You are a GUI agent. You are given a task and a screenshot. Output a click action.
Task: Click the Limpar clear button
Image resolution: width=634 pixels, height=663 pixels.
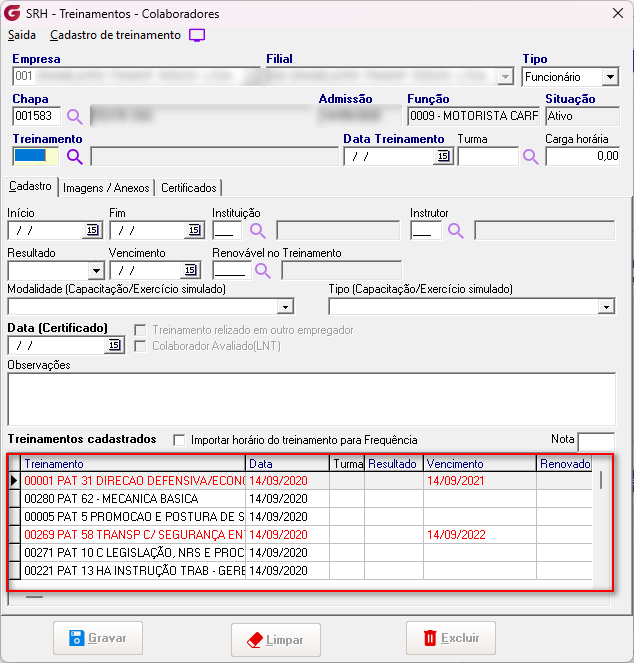[276, 640]
